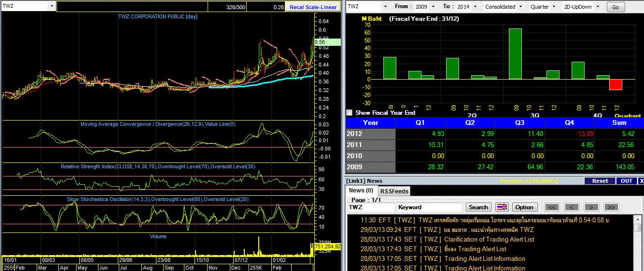
Task: Open the 2D-UpDown chart style dropdown
Action: [x=597, y=7]
